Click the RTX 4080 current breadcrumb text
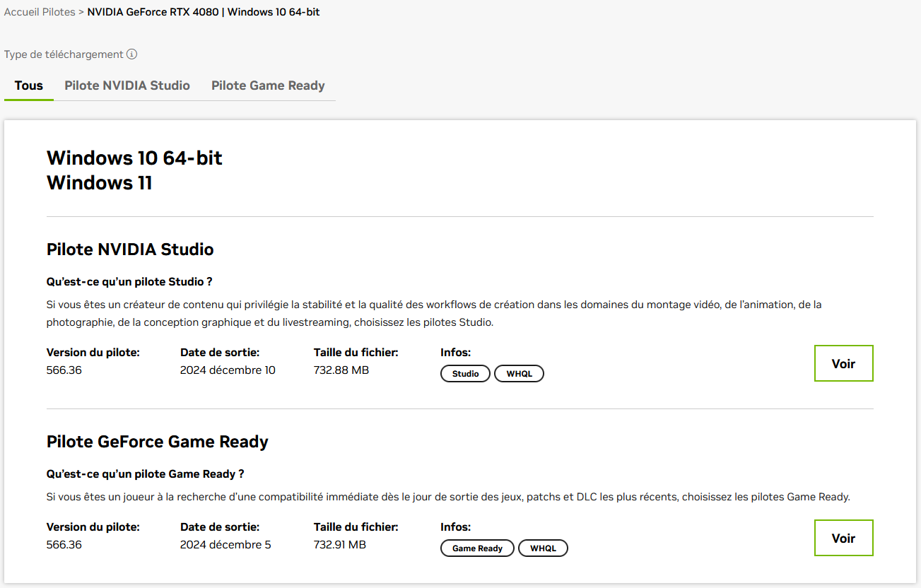The width and height of the screenshot is (921, 588). 204,12
